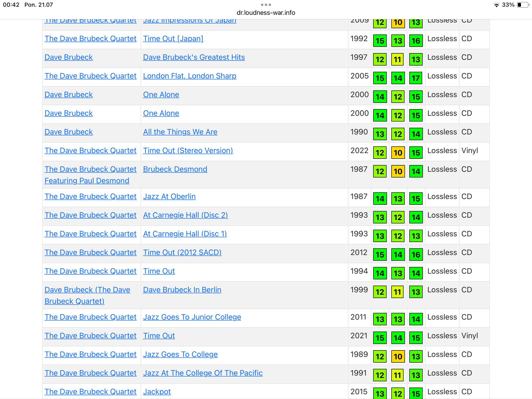Open the Brubeck Desmond album link
This screenshot has height=399, width=532.
[175, 169]
